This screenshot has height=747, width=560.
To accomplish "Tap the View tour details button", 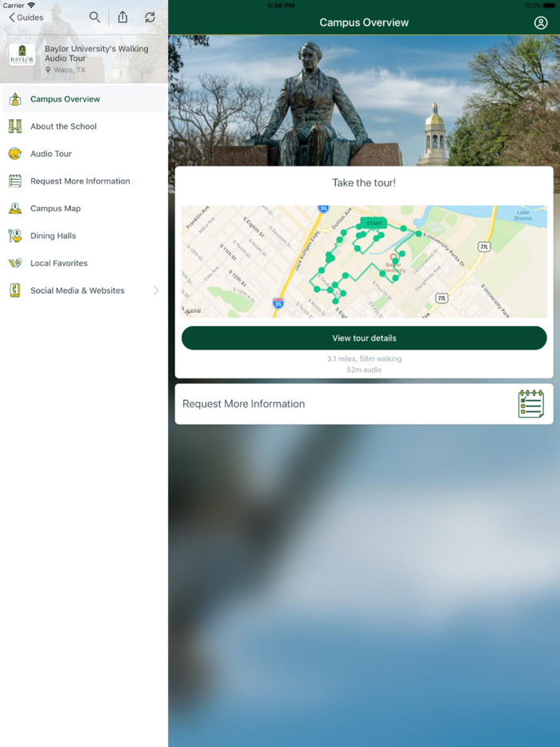I will coord(364,338).
